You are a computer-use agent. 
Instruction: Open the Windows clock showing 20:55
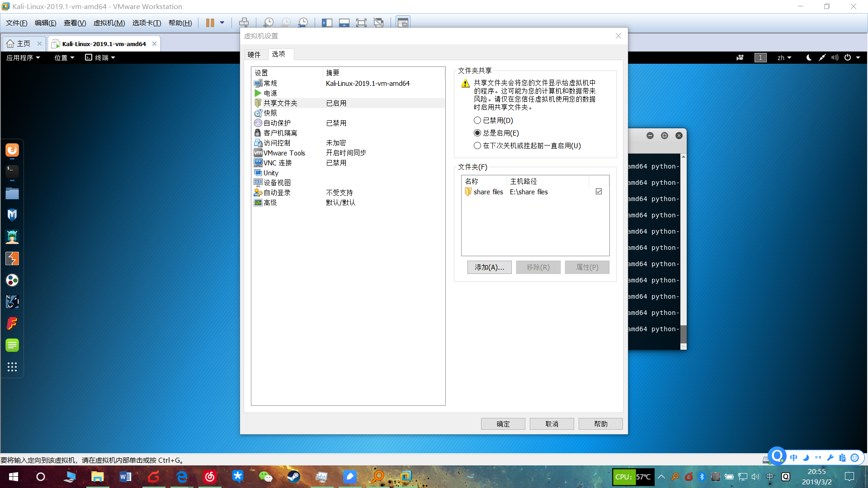(816, 477)
